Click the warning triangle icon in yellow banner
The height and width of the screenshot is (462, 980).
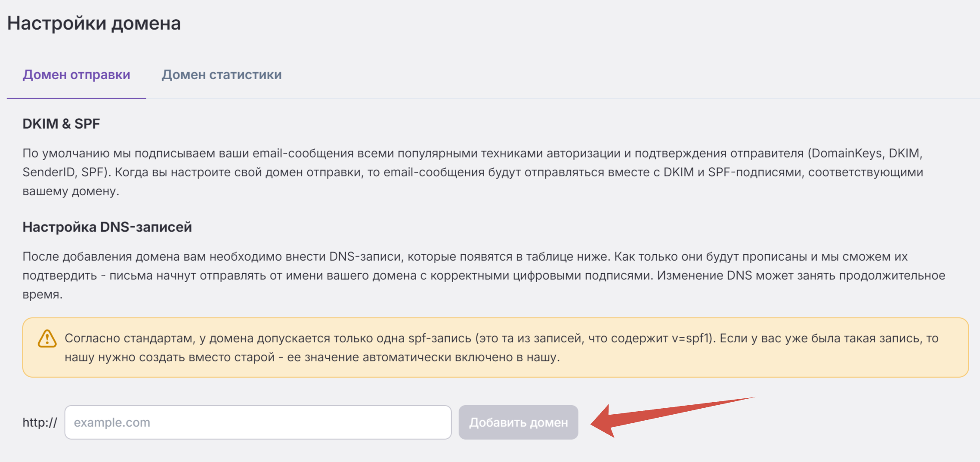pyautogui.click(x=47, y=339)
